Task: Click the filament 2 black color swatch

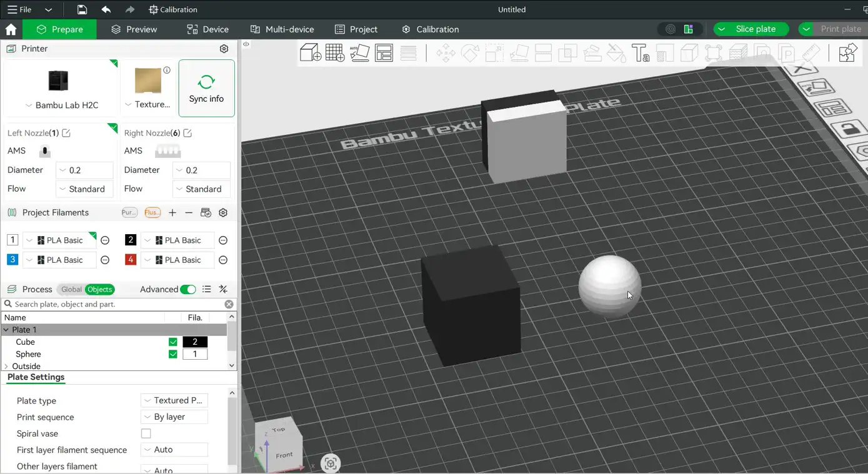Action: pos(131,240)
